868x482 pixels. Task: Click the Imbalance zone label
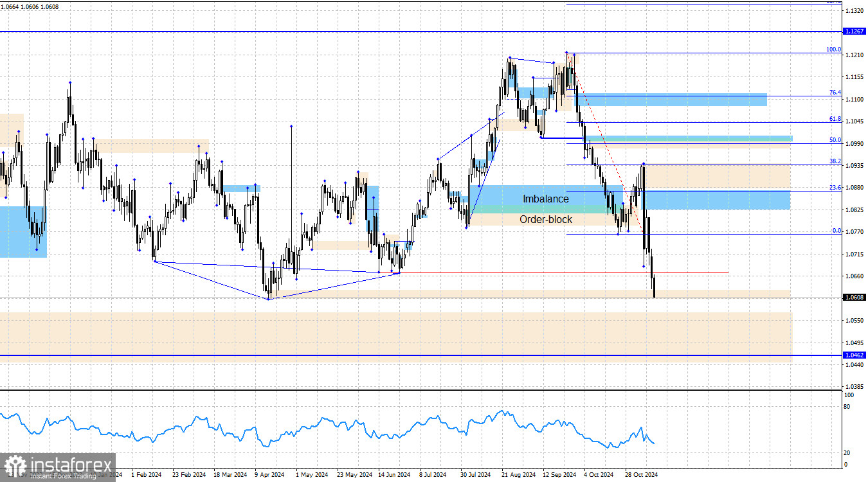point(545,199)
